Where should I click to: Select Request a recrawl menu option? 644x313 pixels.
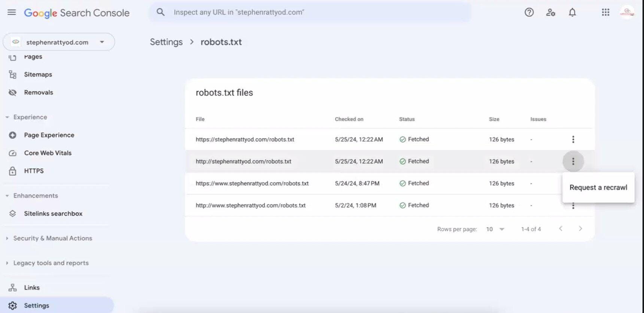click(598, 187)
